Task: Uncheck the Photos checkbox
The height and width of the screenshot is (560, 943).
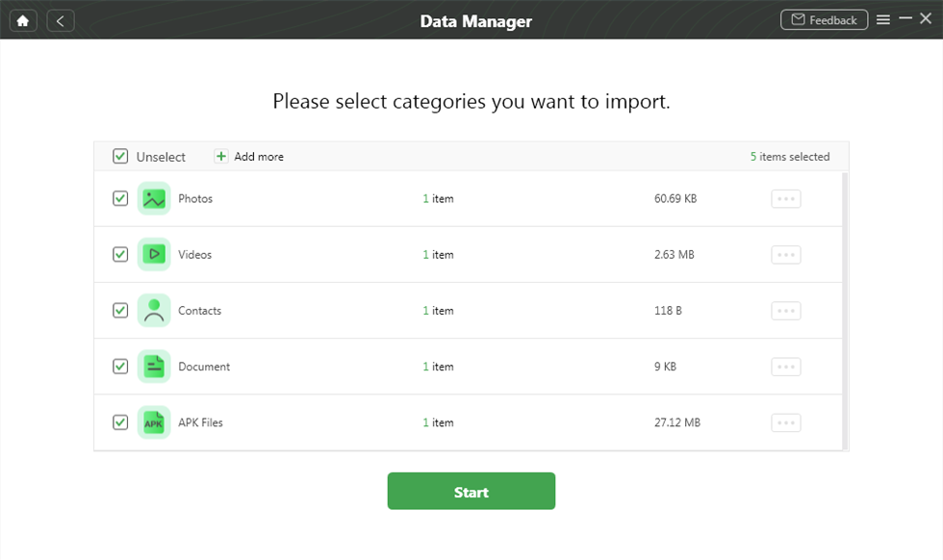Action: click(x=120, y=199)
